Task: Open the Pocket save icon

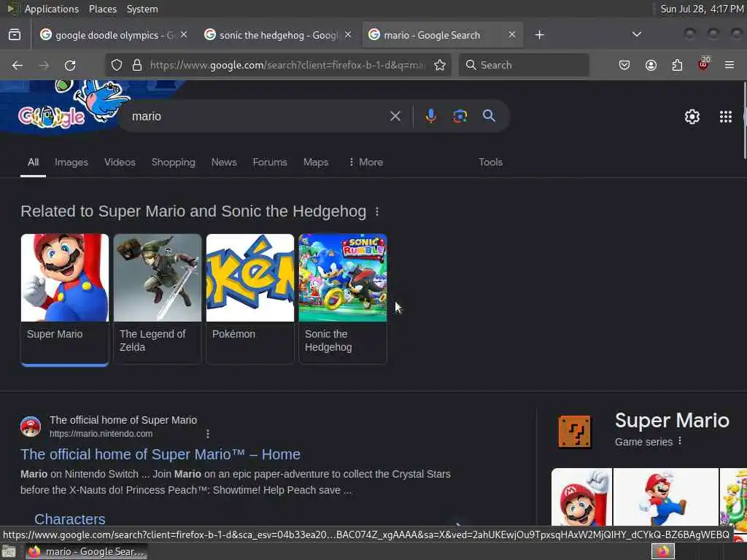Action: [624, 65]
